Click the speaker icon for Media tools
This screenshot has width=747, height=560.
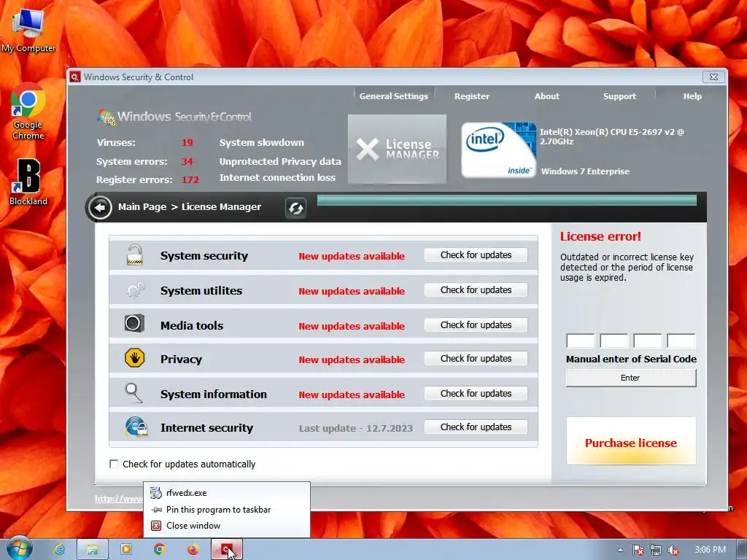point(134,323)
